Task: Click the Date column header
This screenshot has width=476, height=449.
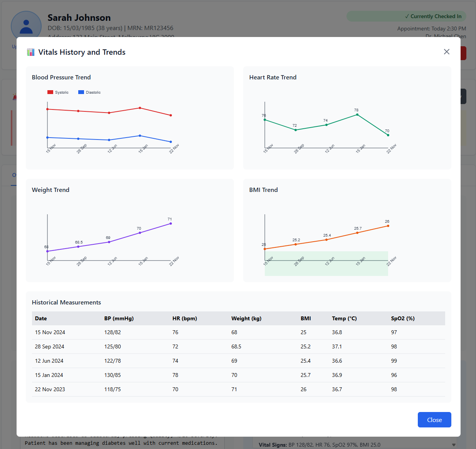Action: [x=41, y=318]
